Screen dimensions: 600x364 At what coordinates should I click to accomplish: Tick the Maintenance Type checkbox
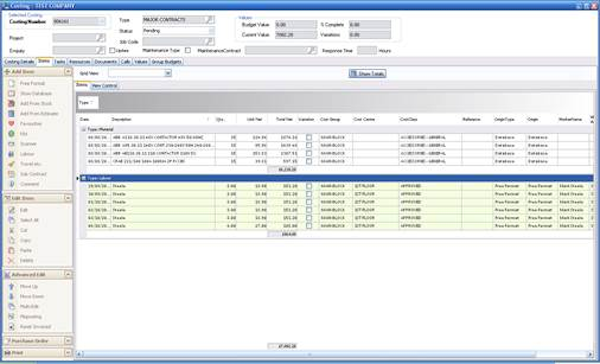click(x=188, y=50)
